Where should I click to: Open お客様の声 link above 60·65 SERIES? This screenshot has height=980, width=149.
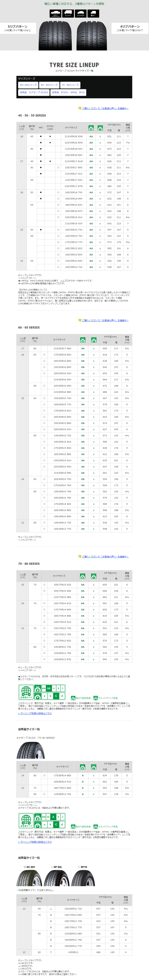pyautogui.click(x=105, y=320)
